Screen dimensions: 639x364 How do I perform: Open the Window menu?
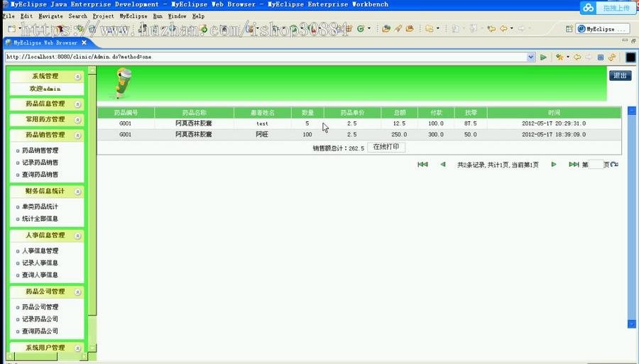(177, 16)
